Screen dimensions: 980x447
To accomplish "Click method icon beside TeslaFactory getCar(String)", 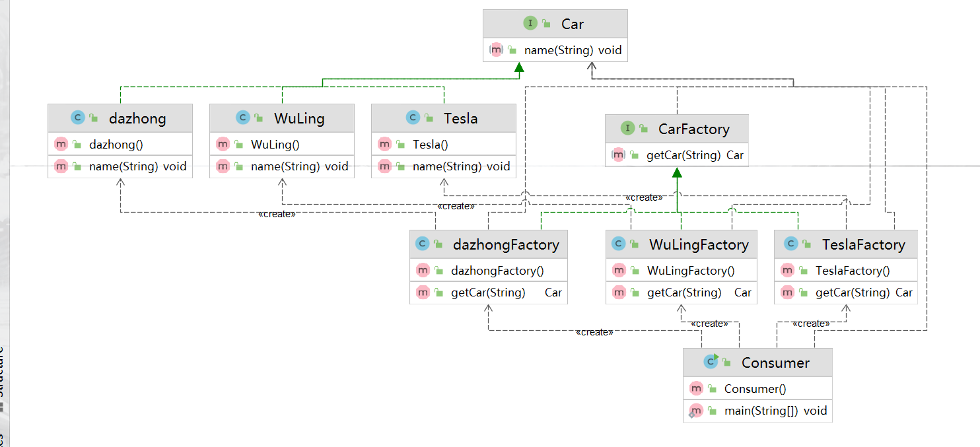I will pos(787,292).
